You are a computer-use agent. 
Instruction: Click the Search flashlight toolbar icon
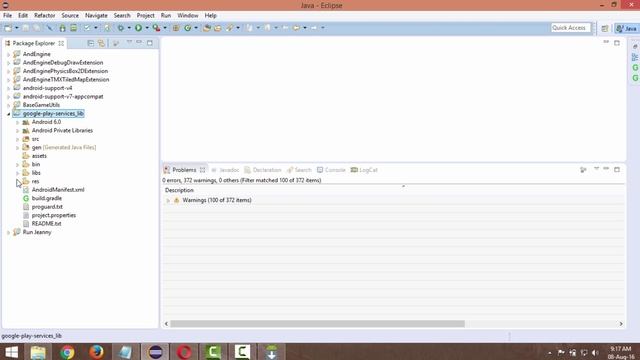230,28
